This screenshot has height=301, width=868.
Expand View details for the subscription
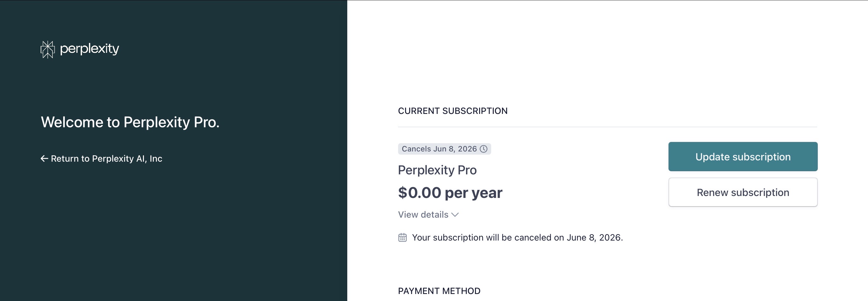pyautogui.click(x=428, y=215)
